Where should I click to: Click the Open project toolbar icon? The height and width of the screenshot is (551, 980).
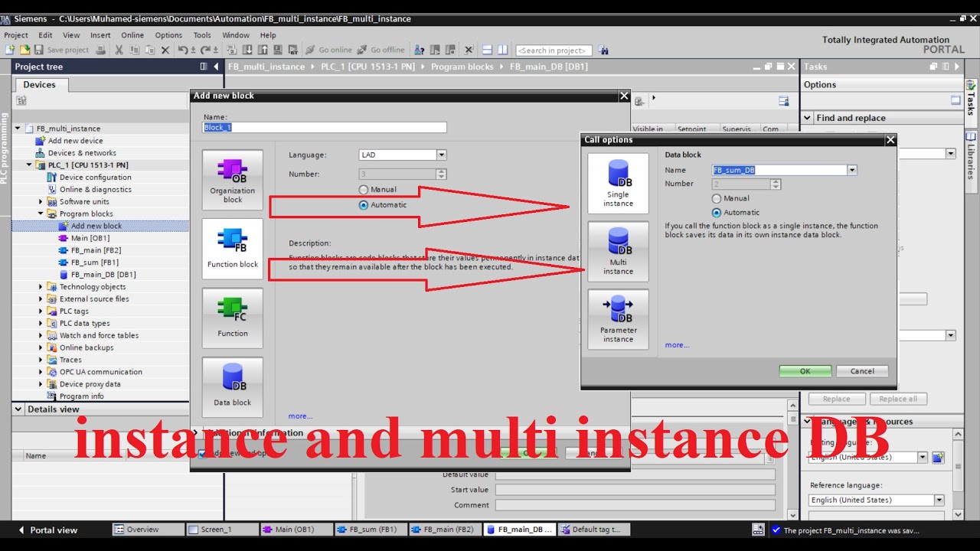click(24, 50)
